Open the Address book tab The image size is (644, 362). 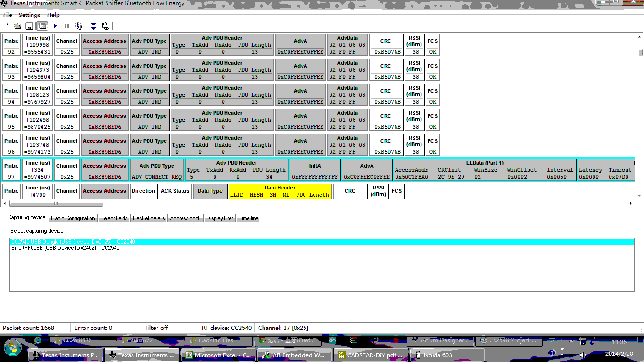click(185, 218)
